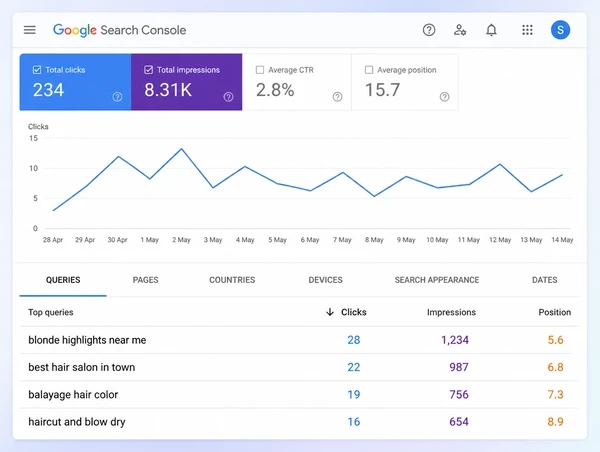Click the 1,234 impressions cell

pos(455,340)
